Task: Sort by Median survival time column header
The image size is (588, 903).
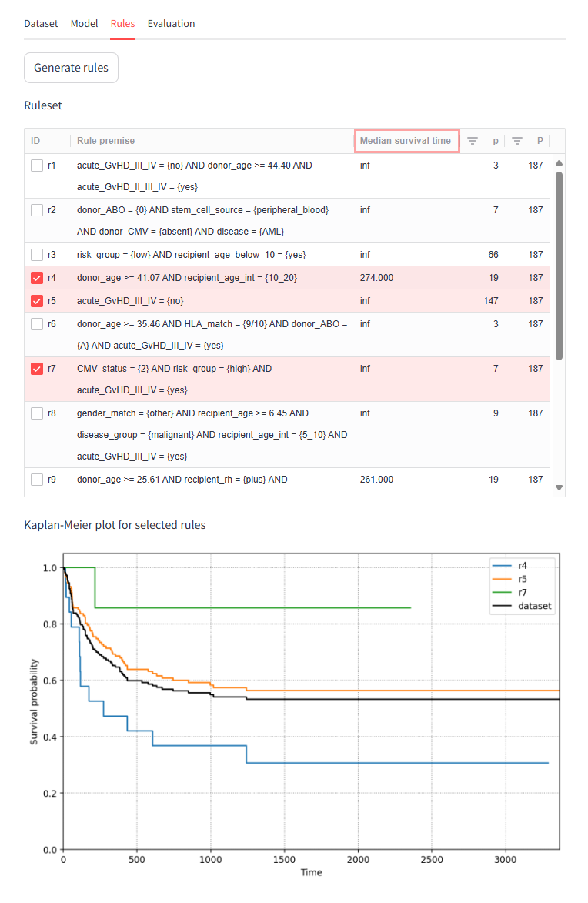Action: 406,141
